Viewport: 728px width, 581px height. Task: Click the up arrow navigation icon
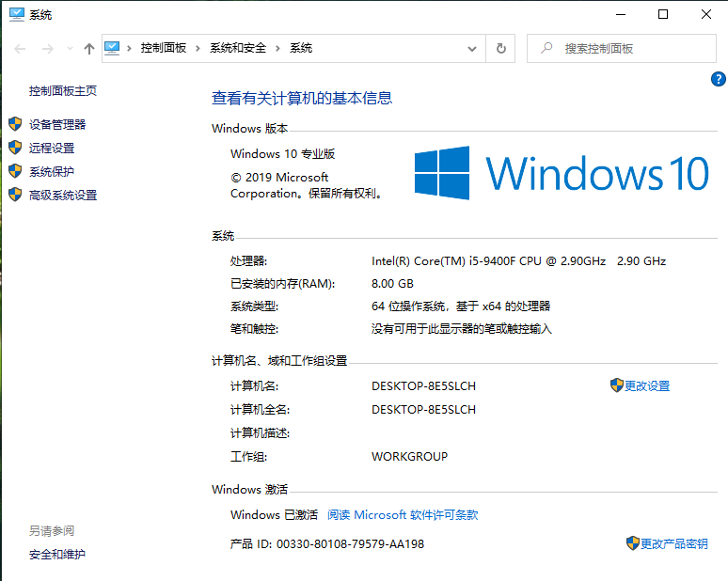(89, 49)
